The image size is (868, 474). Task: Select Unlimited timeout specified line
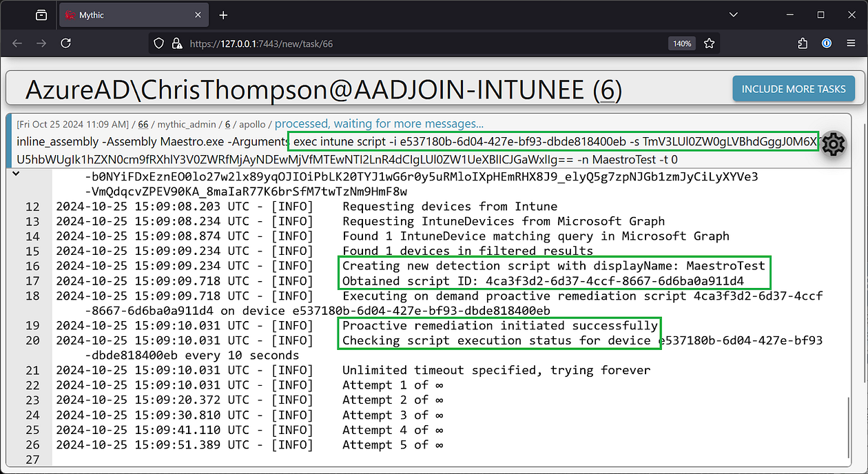[496, 370]
